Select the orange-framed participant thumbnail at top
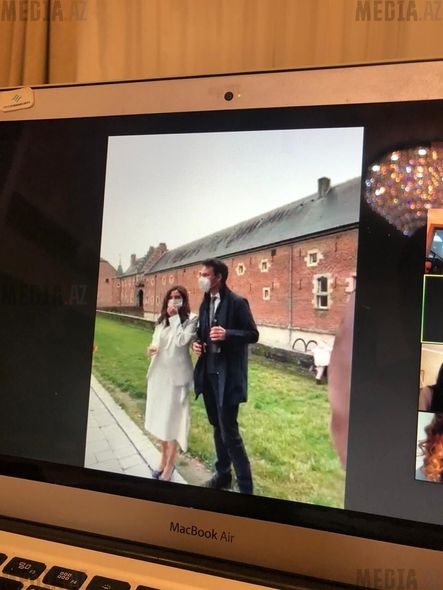Image resolution: width=443 pixels, height=590 pixels. (x=435, y=241)
